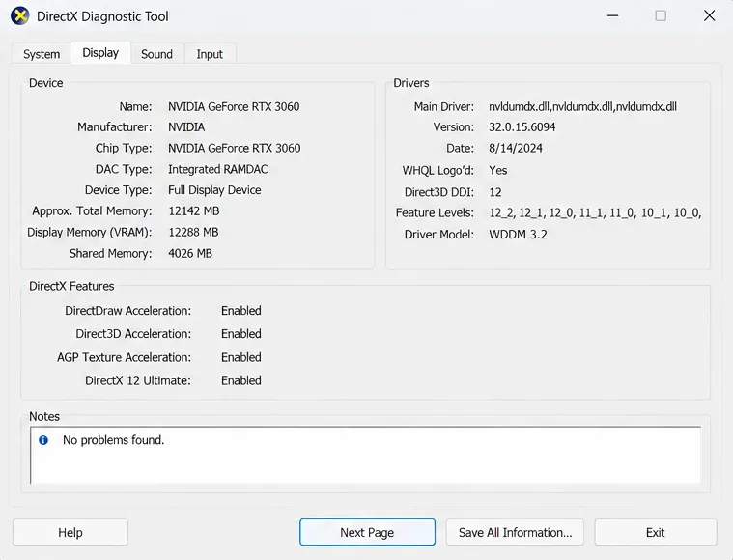Click the 4026 MB shared memory value
The width and height of the screenshot is (733, 560).
(x=190, y=253)
